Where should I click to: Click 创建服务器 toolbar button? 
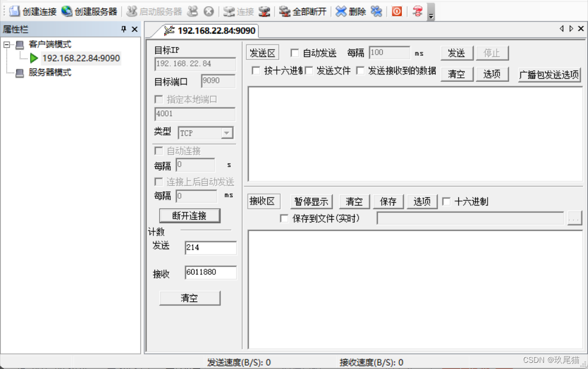[x=89, y=12]
